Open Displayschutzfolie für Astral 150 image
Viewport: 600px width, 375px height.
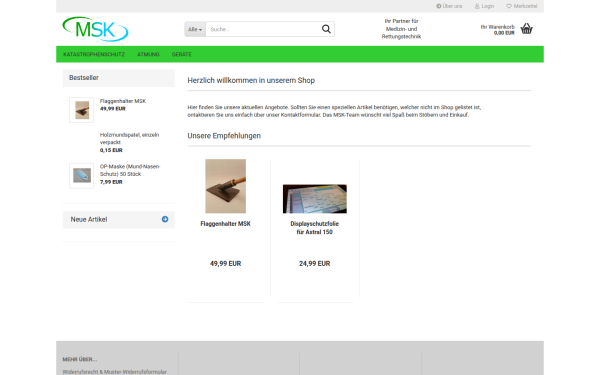click(x=315, y=199)
